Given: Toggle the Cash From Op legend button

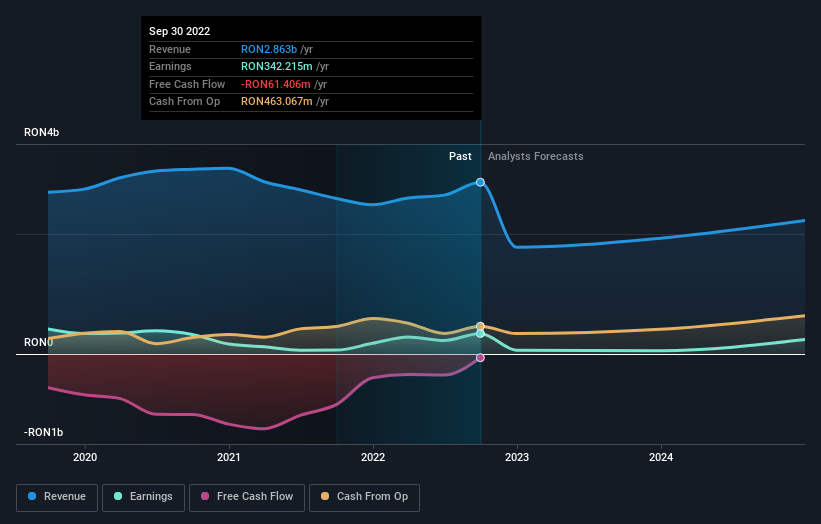Looking at the screenshot, I should point(364,497).
